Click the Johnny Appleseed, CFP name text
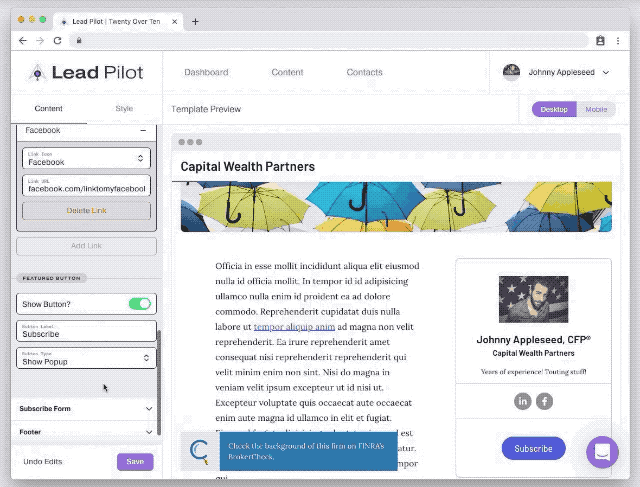This screenshot has height=487, width=640. [x=533, y=340]
